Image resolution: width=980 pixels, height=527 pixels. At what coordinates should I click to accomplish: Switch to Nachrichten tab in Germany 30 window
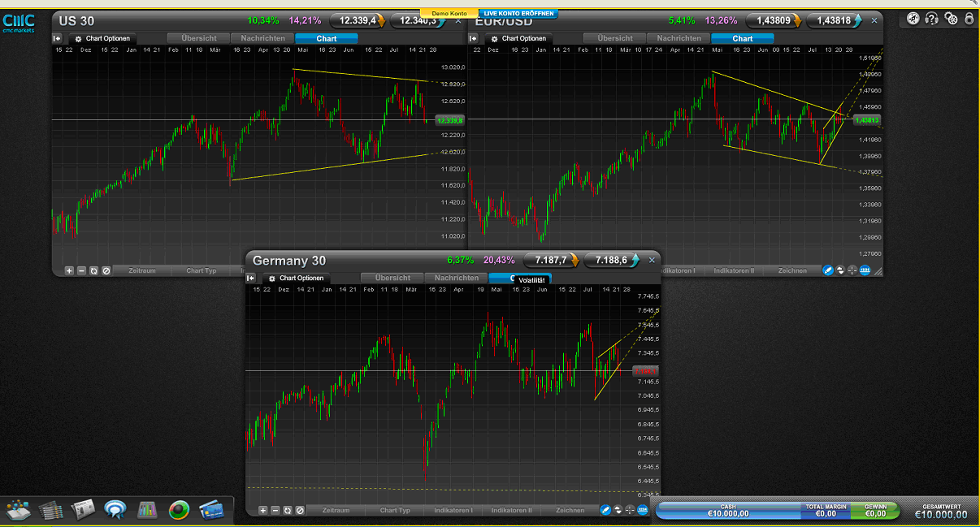457,278
